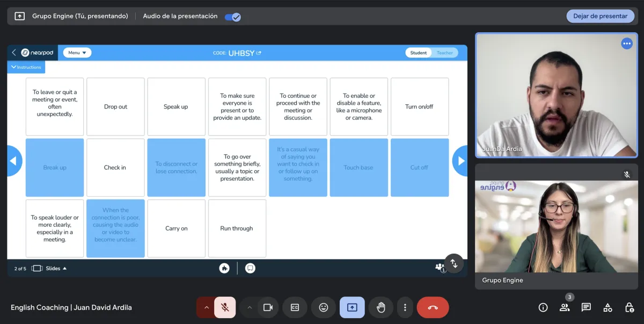Expand the Instructions panel
644x324 pixels.
pyautogui.click(x=26, y=67)
